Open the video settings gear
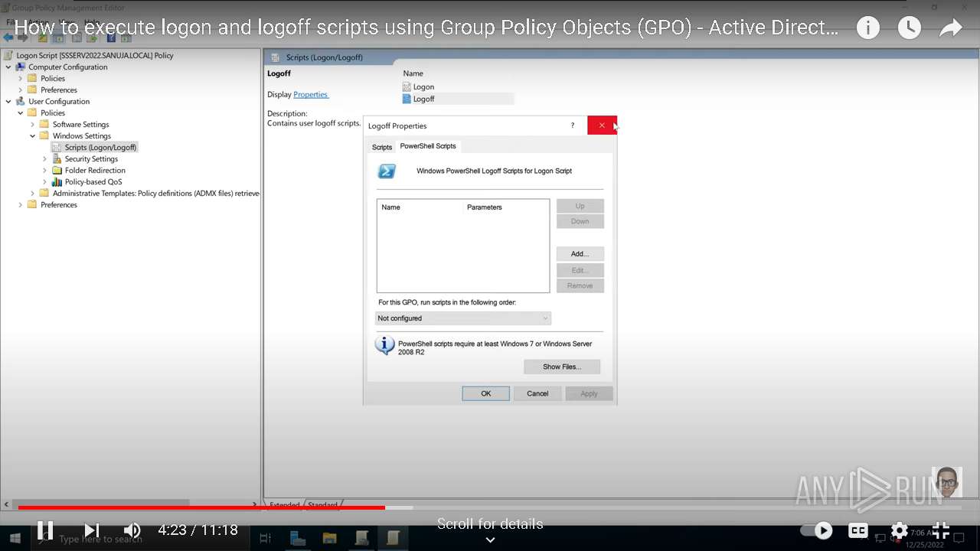 pos(900,530)
